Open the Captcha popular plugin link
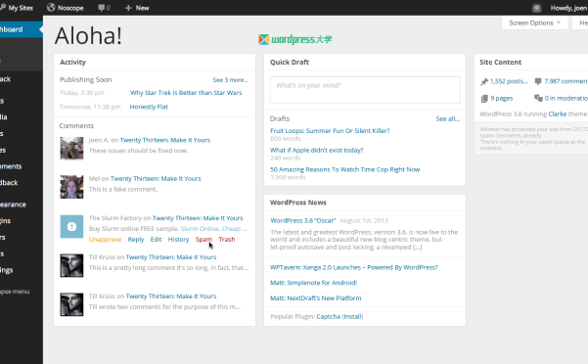 329,317
